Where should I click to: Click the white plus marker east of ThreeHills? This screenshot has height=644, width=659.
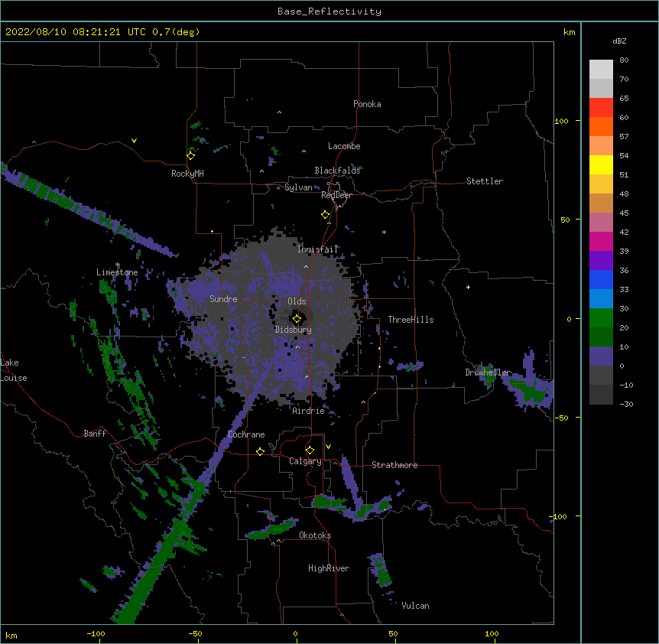pyautogui.click(x=468, y=287)
